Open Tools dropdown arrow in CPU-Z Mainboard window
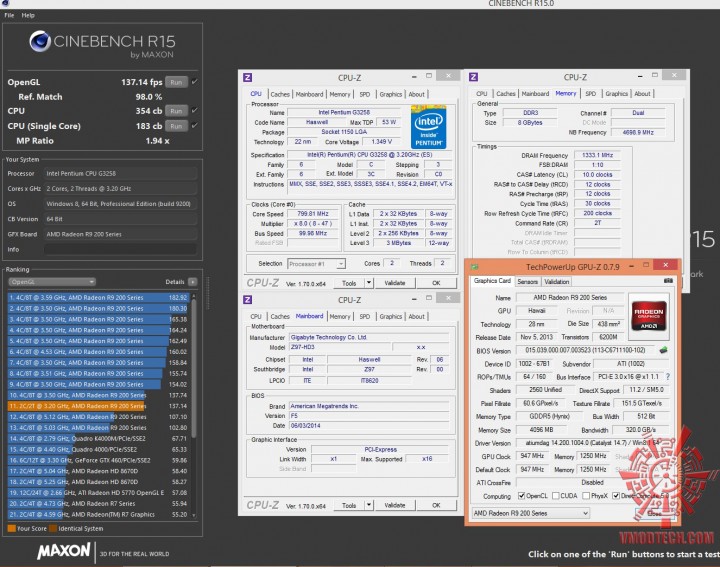The height and width of the screenshot is (567, 720). pos(369,505)
